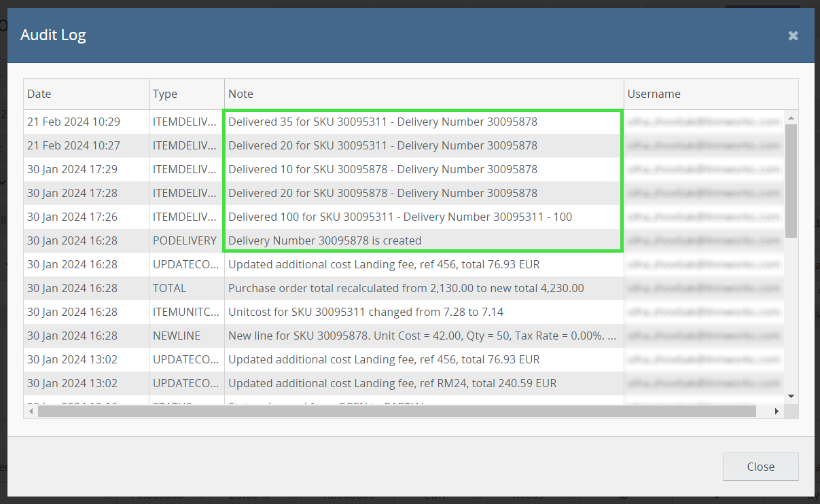
Task: Click the 'Unitcost for SKU 30095311 changed' note
Action: click(x=366, y=312)
